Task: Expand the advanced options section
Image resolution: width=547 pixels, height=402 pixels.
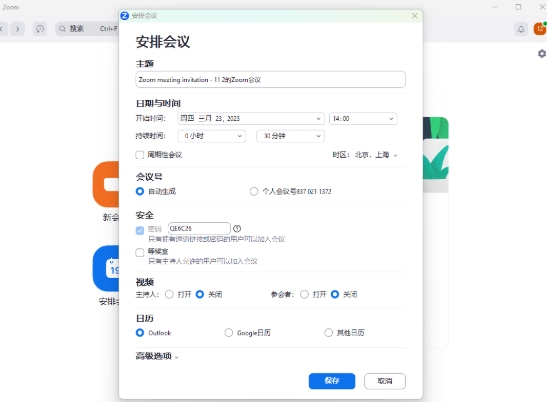Action: 157,356
